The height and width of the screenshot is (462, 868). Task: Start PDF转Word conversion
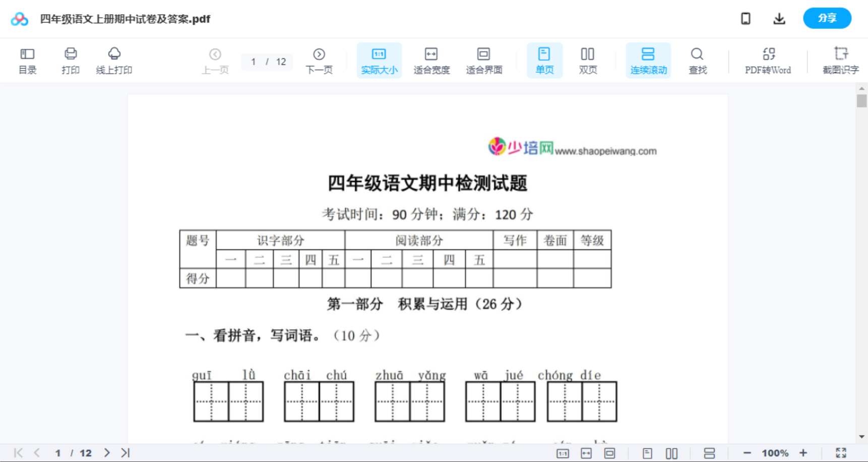[x=768, y=60]
